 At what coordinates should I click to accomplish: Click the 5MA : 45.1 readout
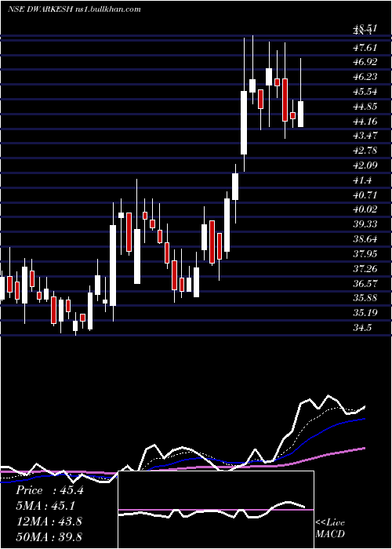(45, 506)
